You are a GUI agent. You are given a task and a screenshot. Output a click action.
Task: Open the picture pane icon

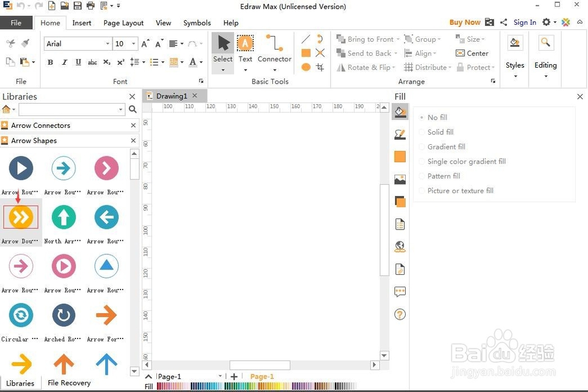[400, 180]
